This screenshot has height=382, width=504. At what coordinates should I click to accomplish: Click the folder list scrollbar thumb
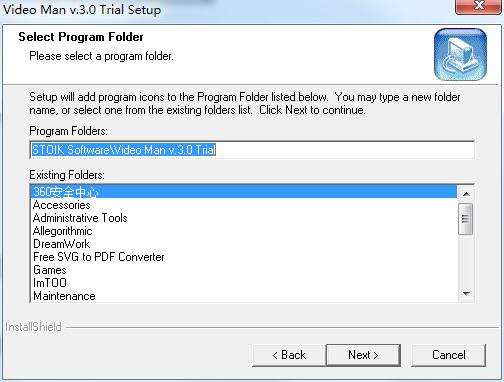[466, 219]
